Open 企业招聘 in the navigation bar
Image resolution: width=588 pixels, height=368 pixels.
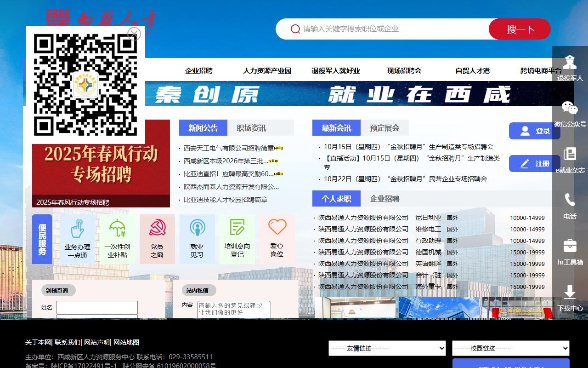[199, 70]
